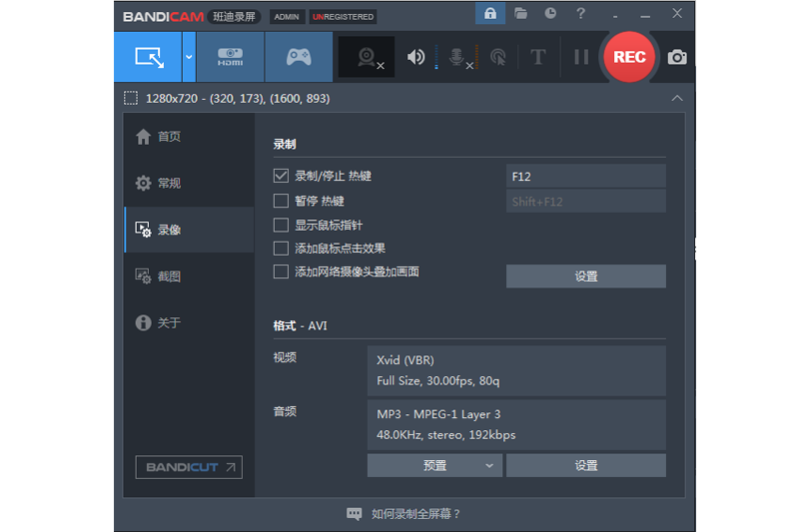The height and width of the screenshot is (532, 799).
Task: Toggle the speaker sound icon
Action: pyautogui.click(x=415, y=57)
